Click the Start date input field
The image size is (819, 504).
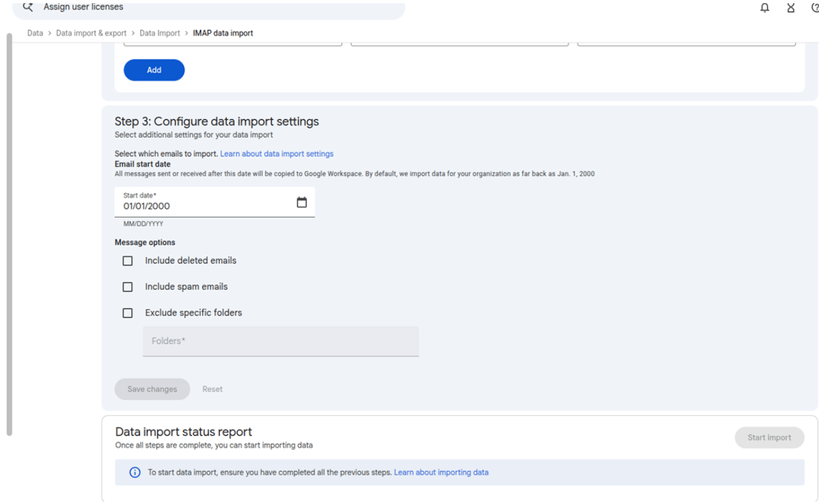coord(215,203)
